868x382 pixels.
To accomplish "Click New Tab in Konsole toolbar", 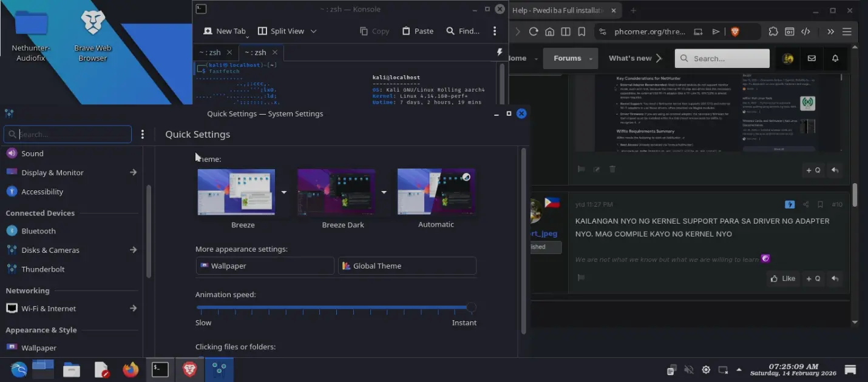I will [x=225, y=31].
